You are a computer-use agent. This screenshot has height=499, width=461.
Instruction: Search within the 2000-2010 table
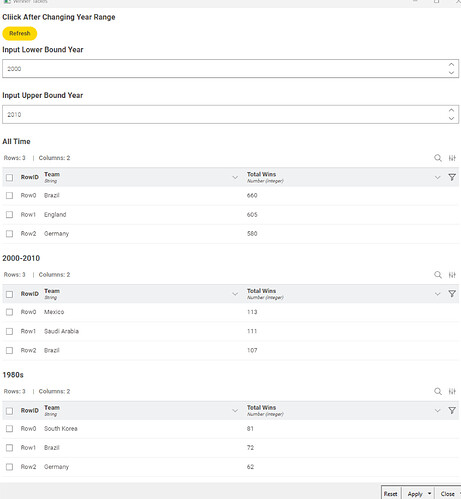(x=438, y=275)
